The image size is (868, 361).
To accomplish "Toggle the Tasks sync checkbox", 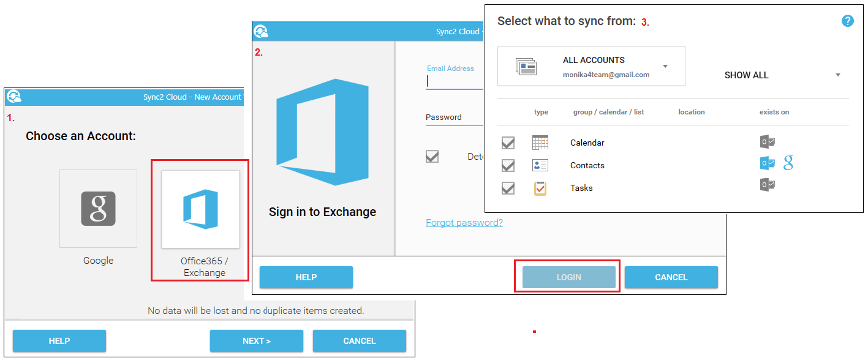I will tap(508, 188).
